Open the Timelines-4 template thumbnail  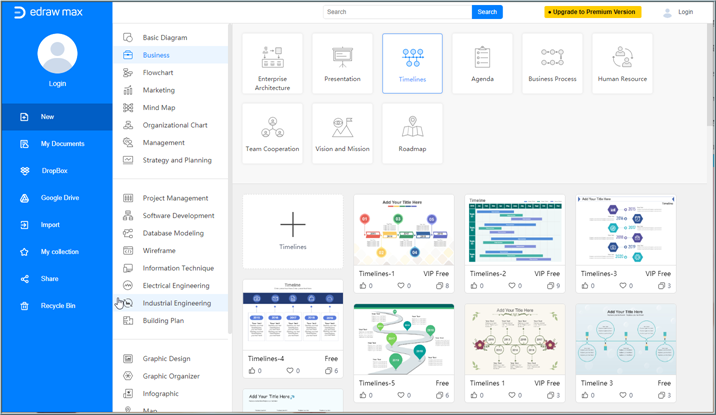[293, 315]
